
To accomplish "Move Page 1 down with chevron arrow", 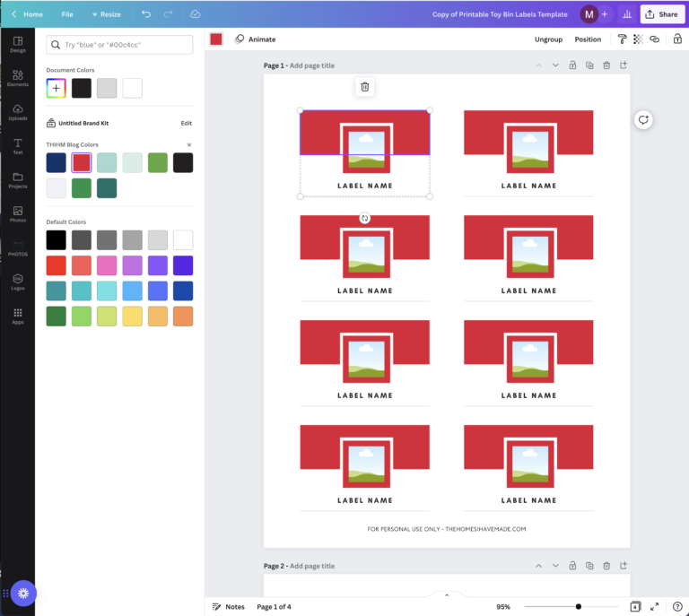I will click(555, 65).
